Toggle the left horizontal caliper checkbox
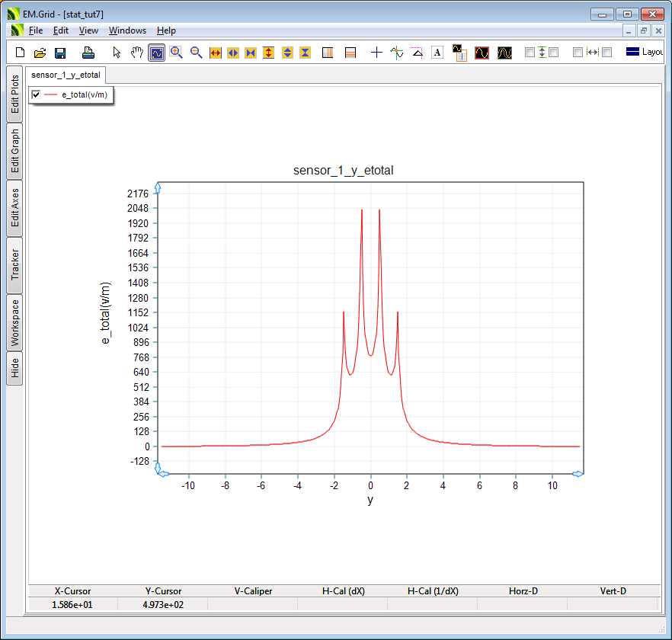Screen dimensions: 672x640 point(578,53)
